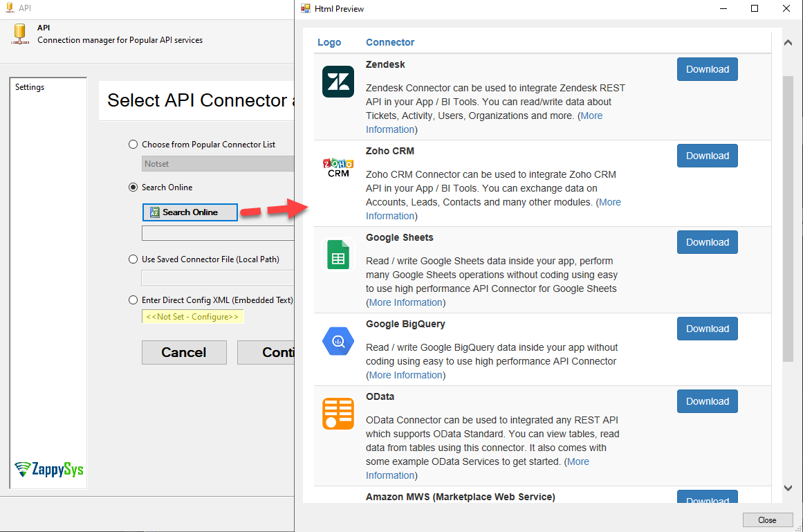
Task: Click the ZappySys logo in Settings panel
Action: (x=48, y=468)
